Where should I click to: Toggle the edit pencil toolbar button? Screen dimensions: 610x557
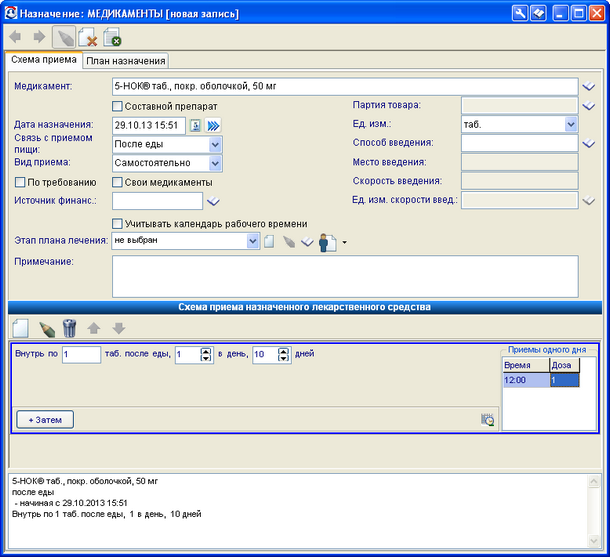click(x=64, y=37)
